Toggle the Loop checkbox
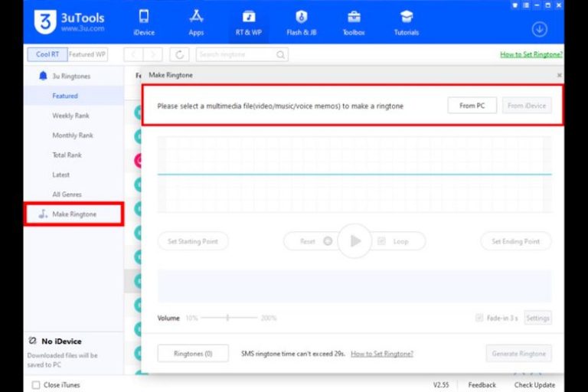Image resolution: width=588 pixels, height=392 pixels. (381, 241)
